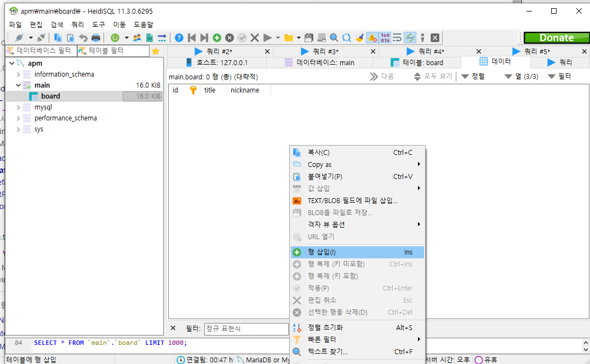Click the CSV export file icon

click(150, 38)
